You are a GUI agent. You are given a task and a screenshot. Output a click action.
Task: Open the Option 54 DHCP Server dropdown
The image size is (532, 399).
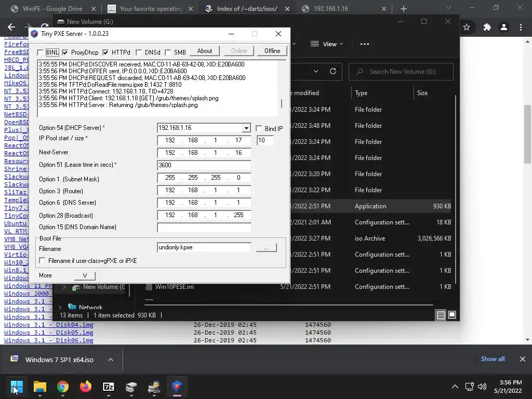point(247,128)
